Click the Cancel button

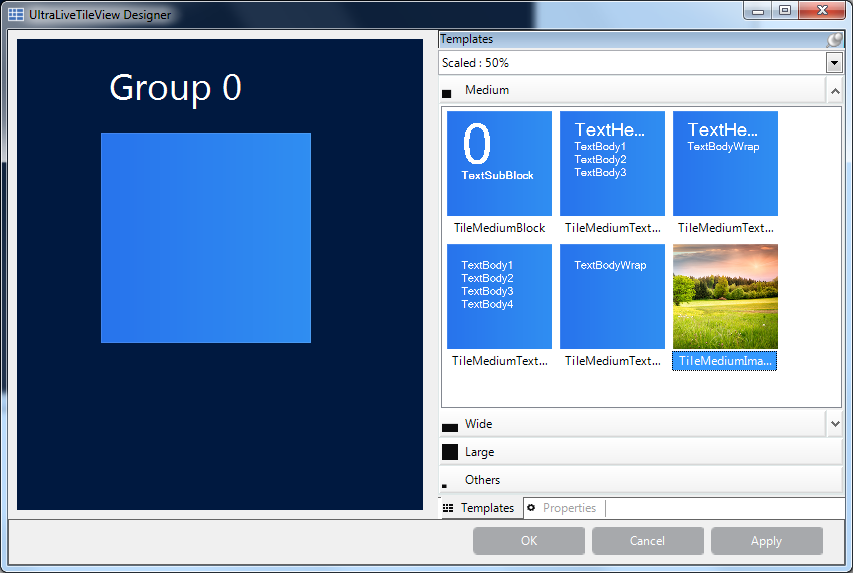[647, 541]
